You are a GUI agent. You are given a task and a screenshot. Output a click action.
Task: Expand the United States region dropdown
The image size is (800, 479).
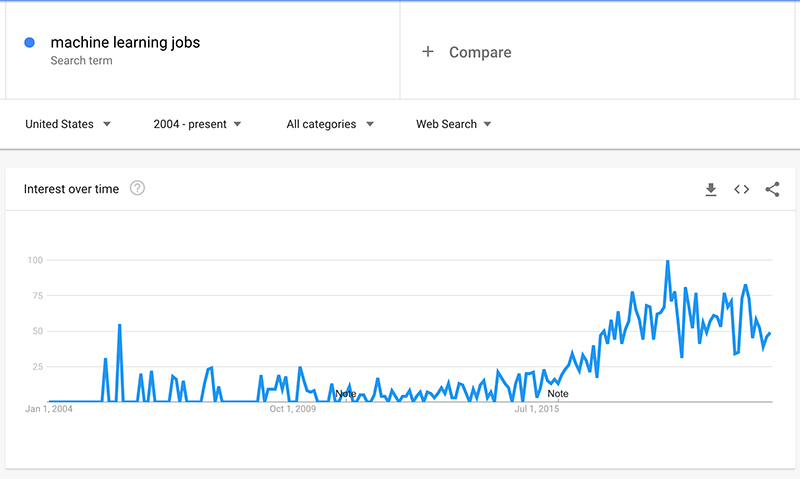68,124
